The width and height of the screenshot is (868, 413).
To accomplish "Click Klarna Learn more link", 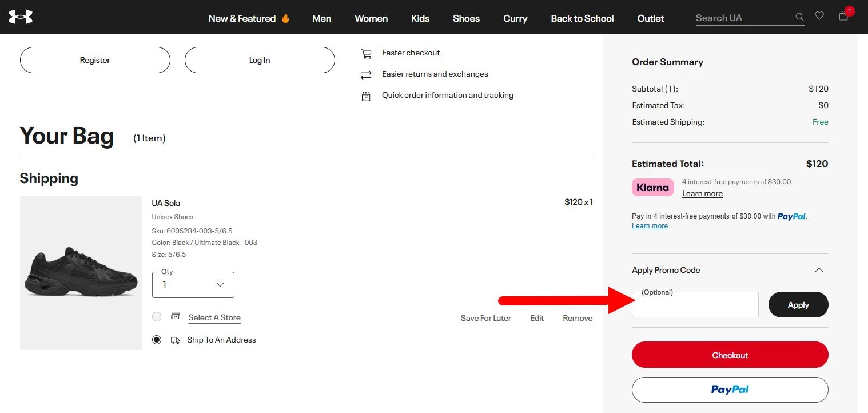I will pyautogui.click(x=702, y=193).
